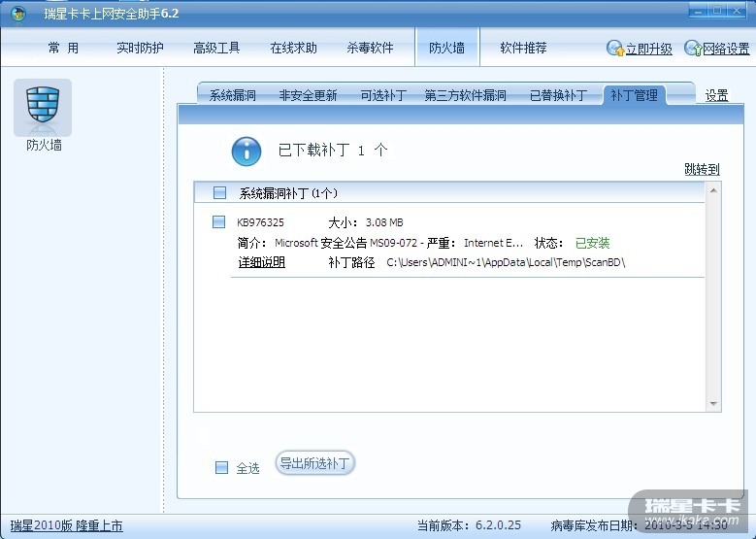This screenshot has width=756, height=539.
Task: Click the 导出所选补丁 button
Action: pyautogui.click(x=314, y=463)
